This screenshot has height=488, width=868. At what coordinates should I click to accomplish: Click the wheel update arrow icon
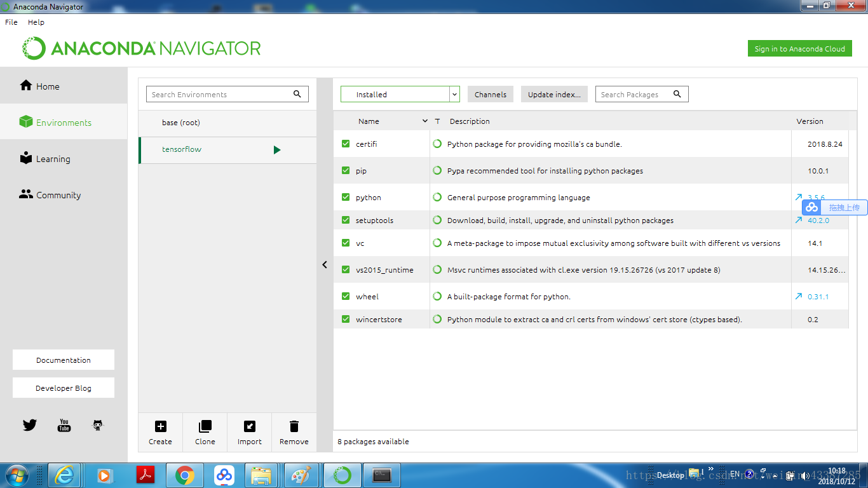(799, 296)
